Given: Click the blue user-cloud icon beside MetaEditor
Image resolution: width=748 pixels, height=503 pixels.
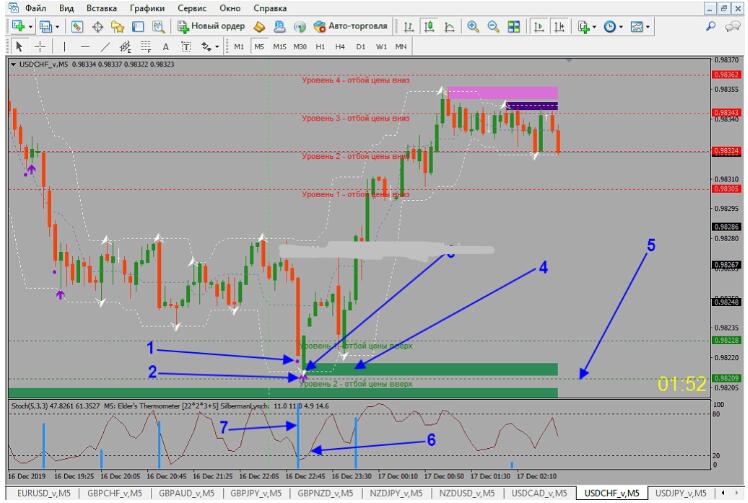Looking at the screenshot, I should [280, 27].
